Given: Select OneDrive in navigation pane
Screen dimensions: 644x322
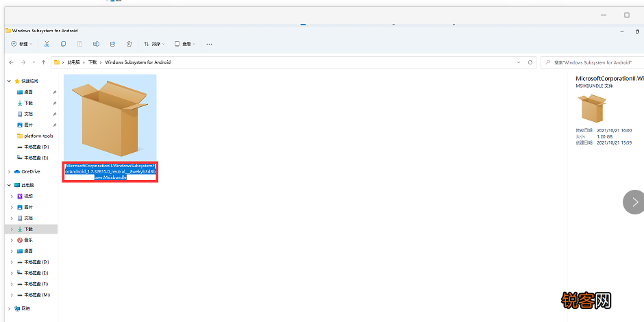Looking at the screenshot, I should 30,172.
